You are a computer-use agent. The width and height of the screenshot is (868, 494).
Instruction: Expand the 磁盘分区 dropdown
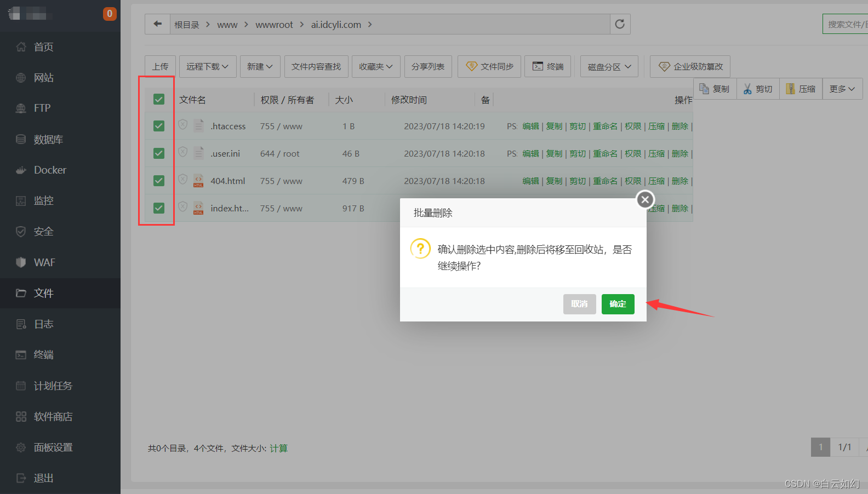(x=609, y=66)
